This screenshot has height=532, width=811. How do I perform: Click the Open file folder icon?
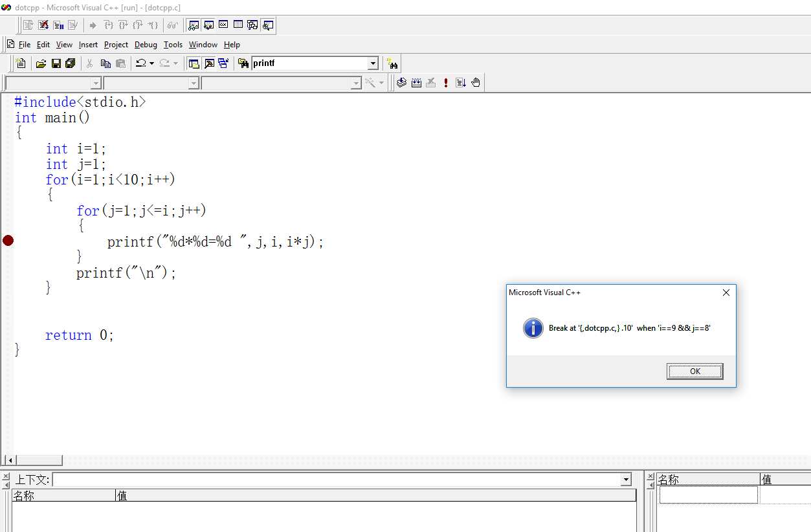pyautogui.click(x=41, y=63)
